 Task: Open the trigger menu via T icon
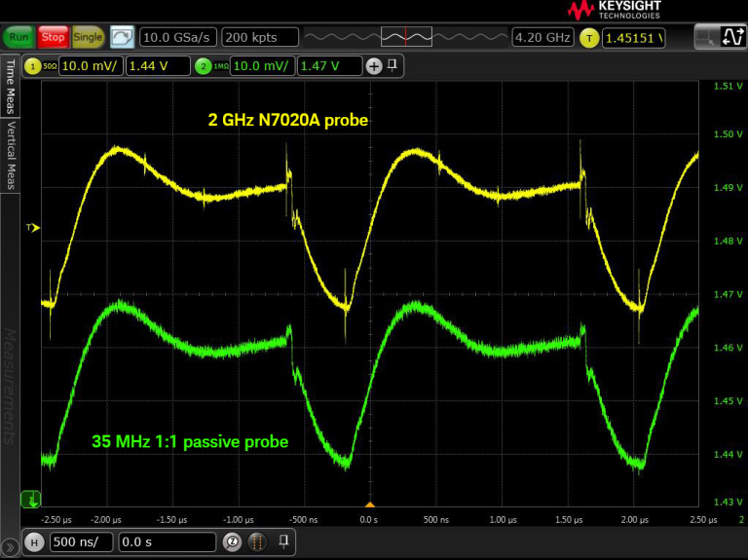[x=589, y=38]
